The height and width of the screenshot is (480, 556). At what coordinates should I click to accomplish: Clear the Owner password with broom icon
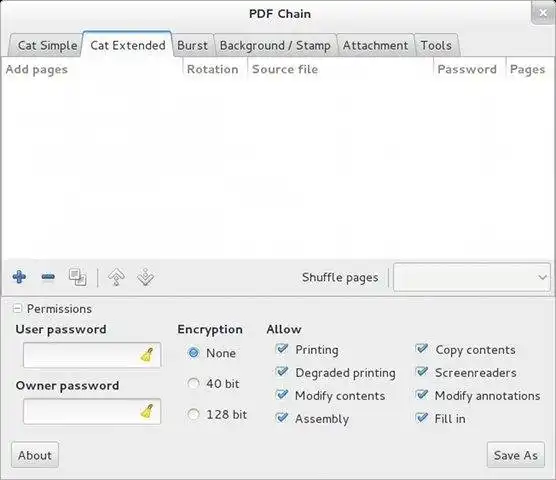[147, 411]
